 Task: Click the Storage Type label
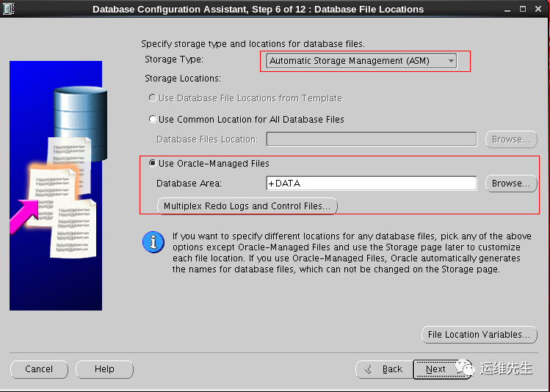pos(174,59)
